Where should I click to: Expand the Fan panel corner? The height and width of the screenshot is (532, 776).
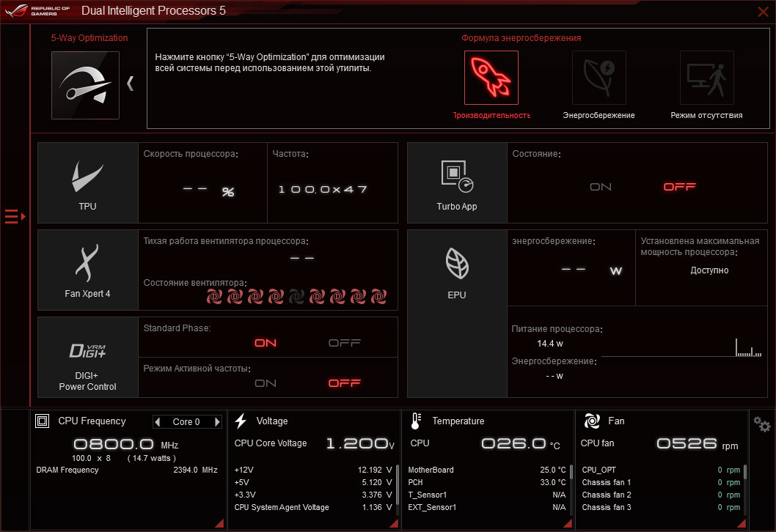click(742, 523)
